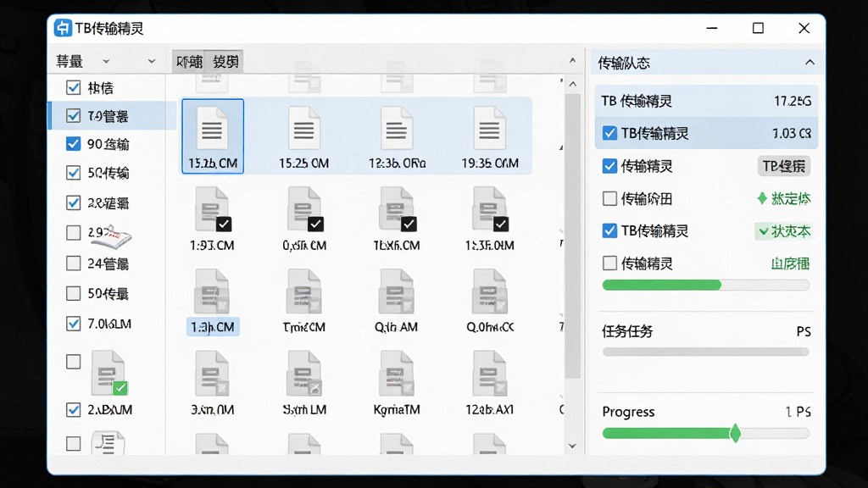Select the file icon labeled 19:35 OAM
Image resolution: width=868 pixels, height=488 pixels.
coord(489,129)
